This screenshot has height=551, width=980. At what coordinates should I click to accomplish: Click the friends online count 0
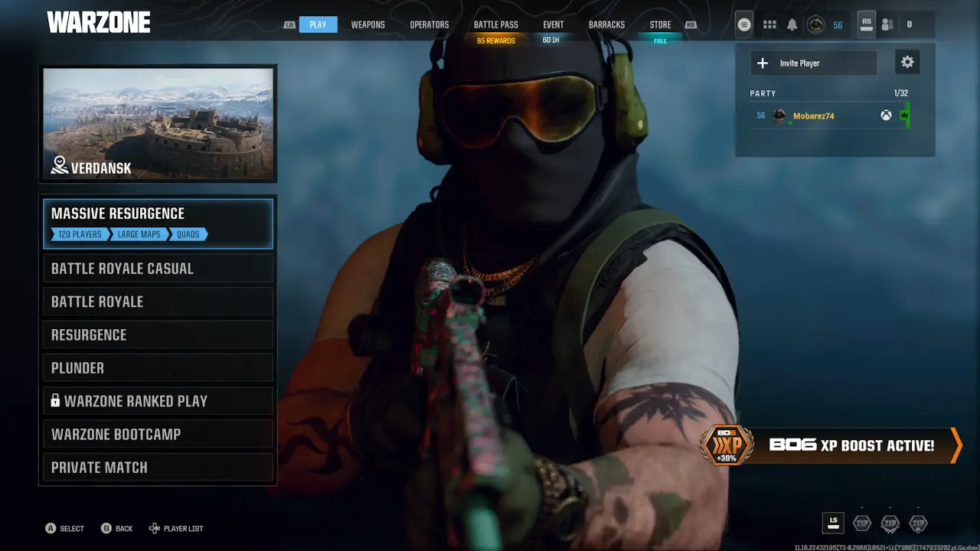click(910, 24)
